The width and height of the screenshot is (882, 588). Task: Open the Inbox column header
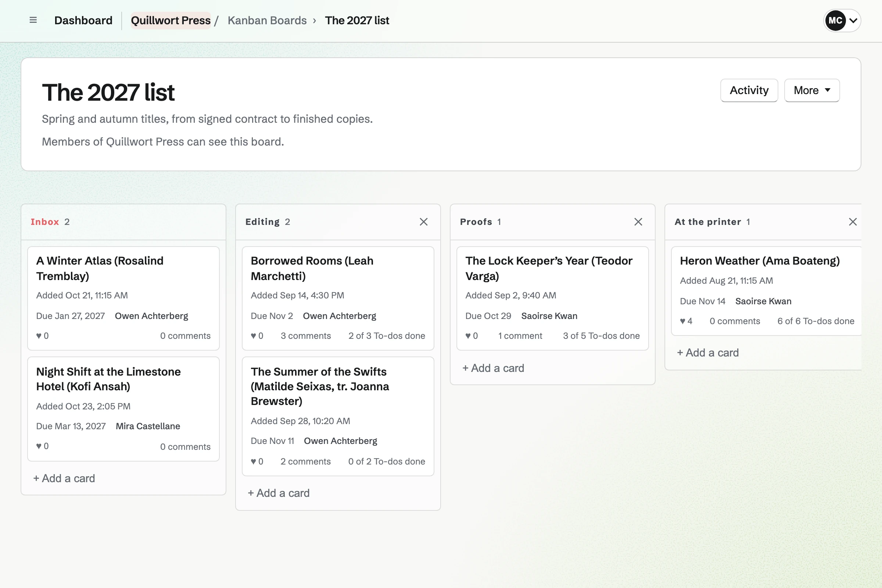pos(45,222)
